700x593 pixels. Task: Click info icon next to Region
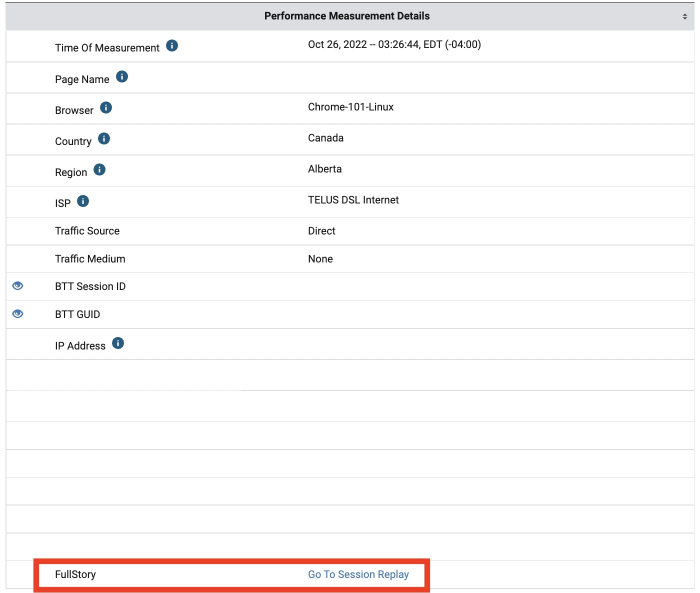point(99,169)
